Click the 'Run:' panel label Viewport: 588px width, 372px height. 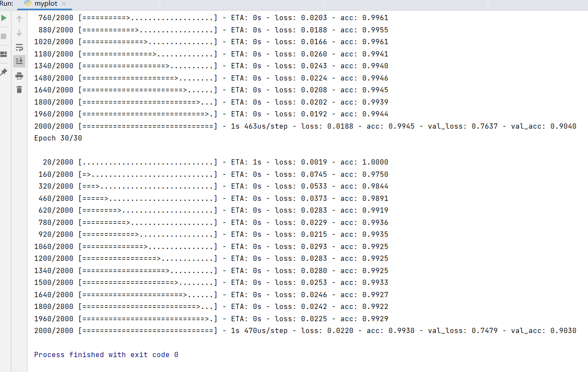(x=6, y=4)
